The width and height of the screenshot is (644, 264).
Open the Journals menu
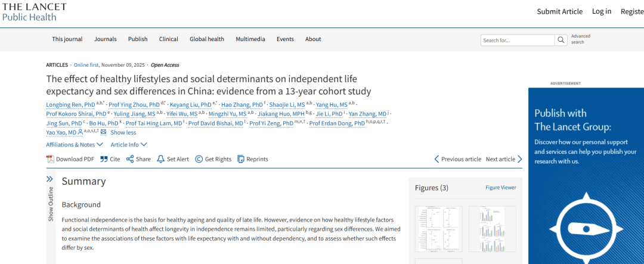tap(105, 39)
